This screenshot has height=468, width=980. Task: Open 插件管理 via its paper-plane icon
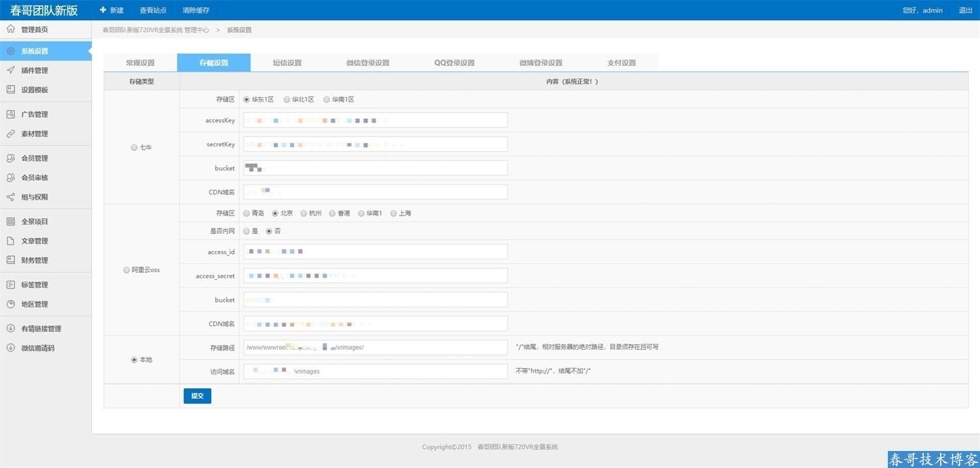pyautogui.click(x=10, y=71)
